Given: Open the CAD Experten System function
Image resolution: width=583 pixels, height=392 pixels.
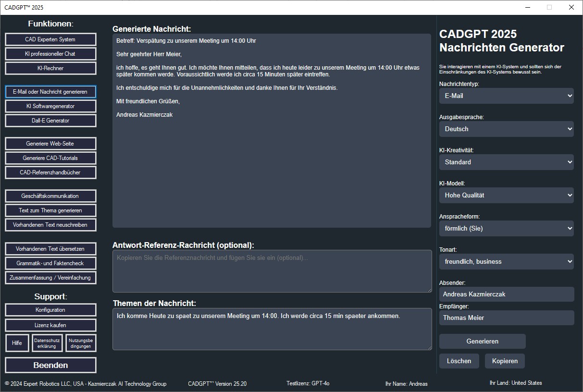Looking at the screenshot, I should (x=50, y=39).
